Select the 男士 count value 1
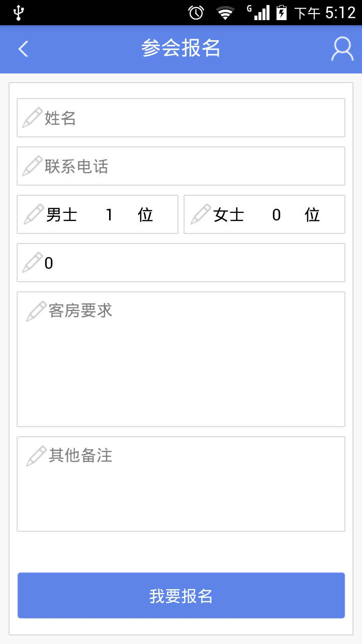The width and height of the screenshot is (362, 644). pos(109,215)
